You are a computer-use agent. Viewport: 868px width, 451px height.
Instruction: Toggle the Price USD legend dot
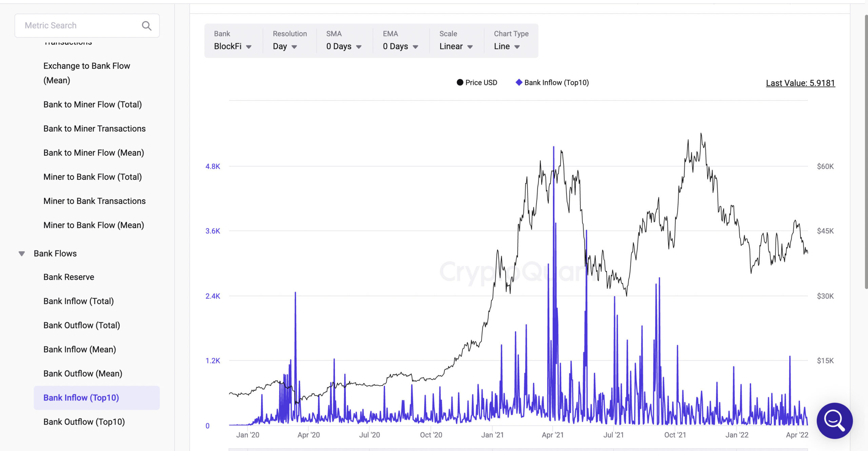click(x=460, y=82)
